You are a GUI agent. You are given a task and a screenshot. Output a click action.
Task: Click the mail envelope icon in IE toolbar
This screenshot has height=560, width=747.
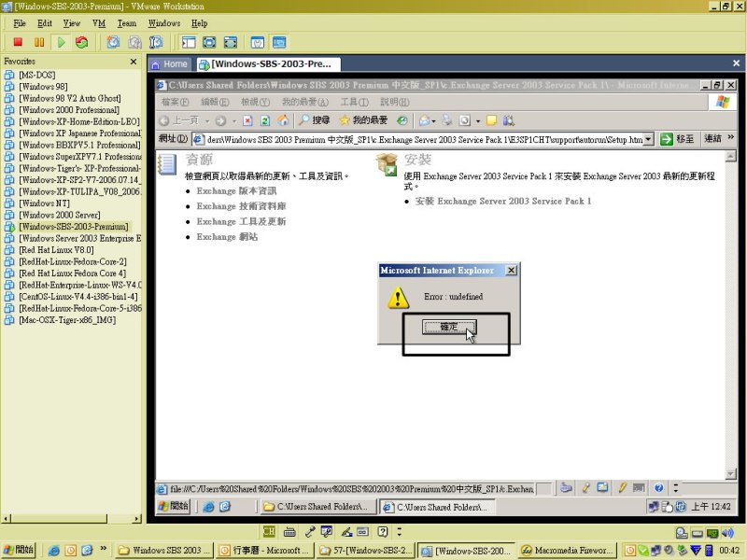(x=425, y=120)
